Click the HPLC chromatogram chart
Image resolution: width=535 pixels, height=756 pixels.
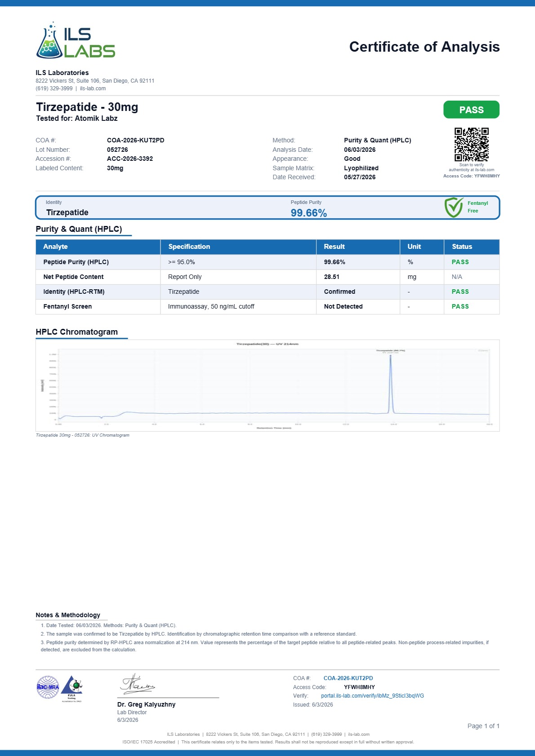pyautogui.click(x=267, y=385)
